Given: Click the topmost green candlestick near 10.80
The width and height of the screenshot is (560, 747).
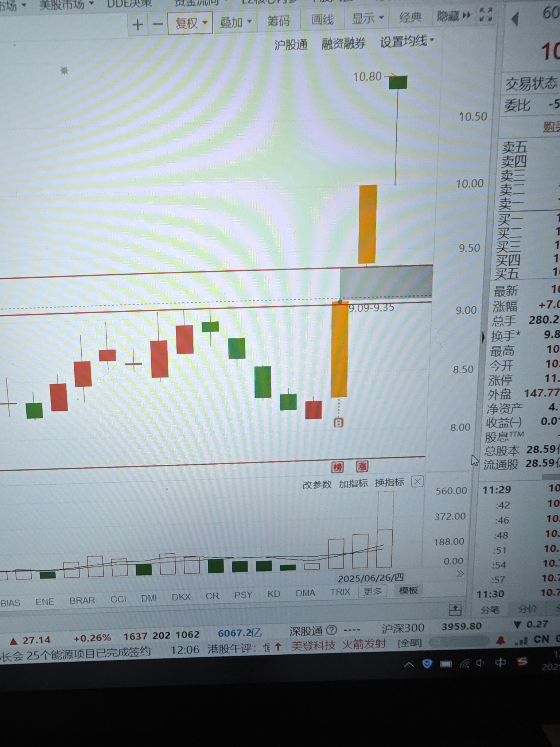Looking at the screenshot, I should 398,82.
